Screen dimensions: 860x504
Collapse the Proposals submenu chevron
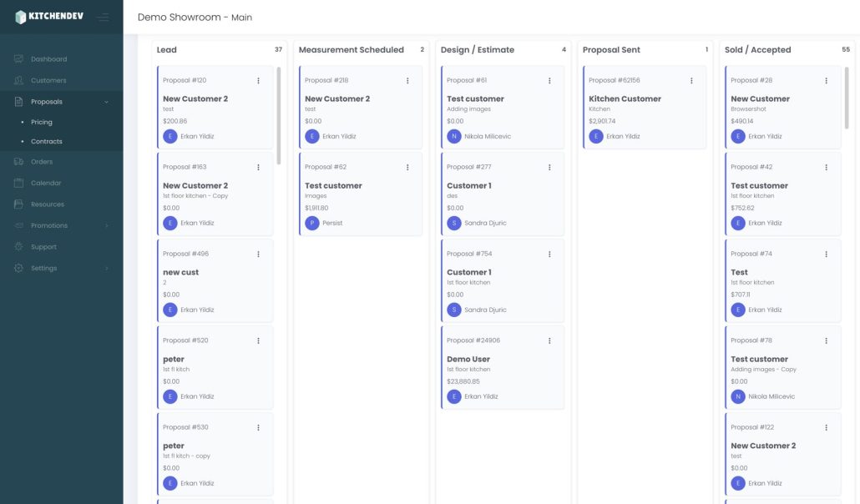[x=106, y=102]
